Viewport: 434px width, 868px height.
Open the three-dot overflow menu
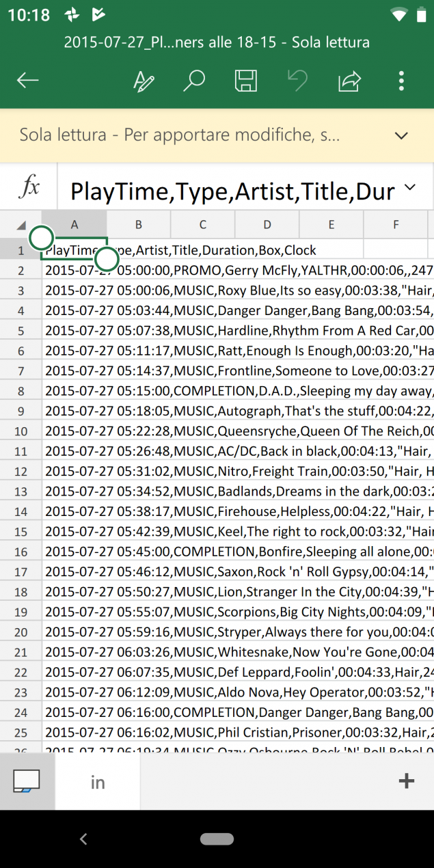(x=401, y=81)
